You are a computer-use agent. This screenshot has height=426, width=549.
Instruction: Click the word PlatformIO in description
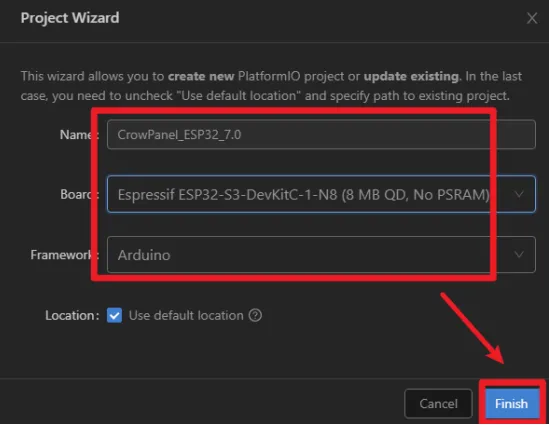[x=269, y=76]
